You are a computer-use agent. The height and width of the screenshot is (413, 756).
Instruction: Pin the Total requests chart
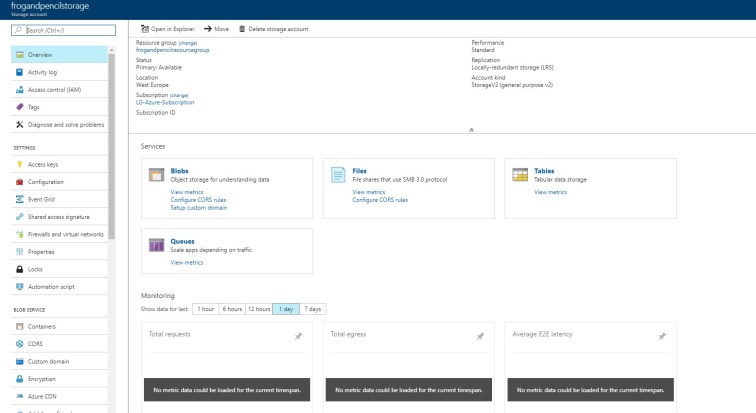298,337
